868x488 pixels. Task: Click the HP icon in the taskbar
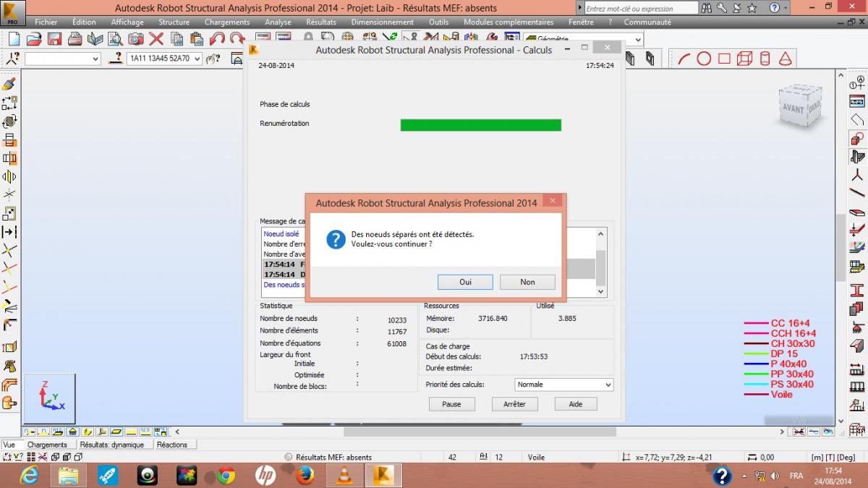(x=265, y=475)
